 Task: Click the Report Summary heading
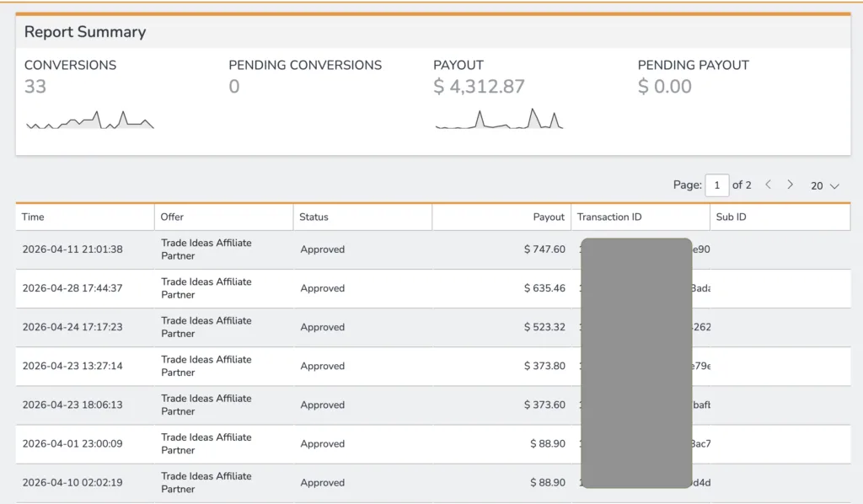pyautogui.click(x=85, y=32)
